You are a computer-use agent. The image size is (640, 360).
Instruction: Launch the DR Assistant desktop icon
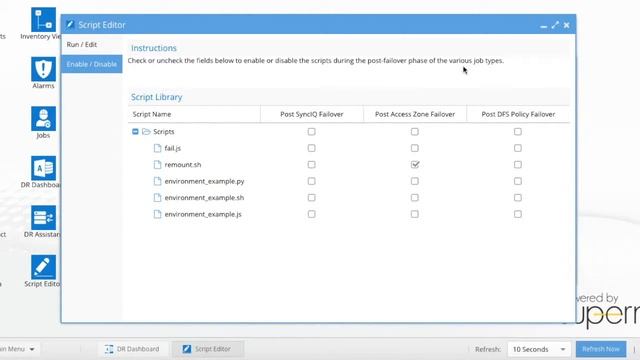click(43, 218)
